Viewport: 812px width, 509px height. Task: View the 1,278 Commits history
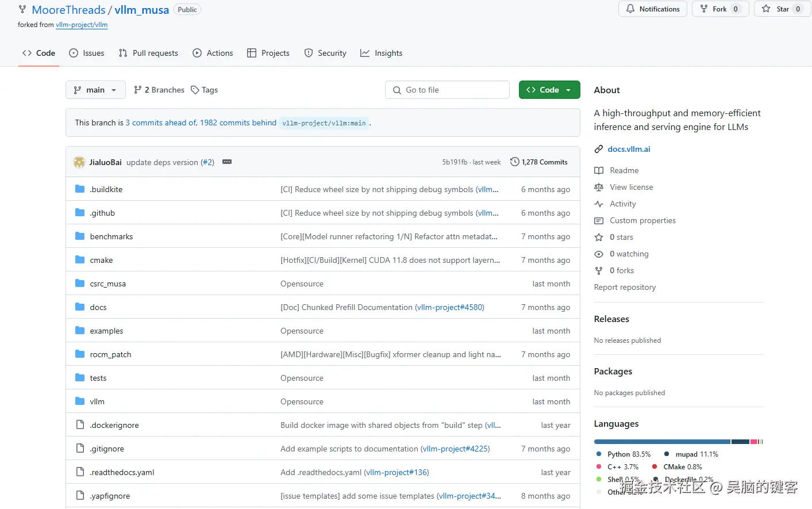coord(539,162)
